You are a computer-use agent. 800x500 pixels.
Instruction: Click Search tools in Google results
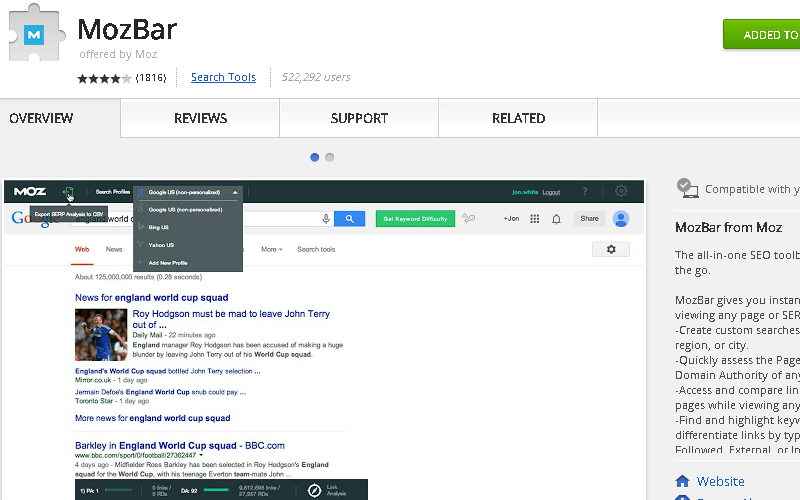pos(316,249)
